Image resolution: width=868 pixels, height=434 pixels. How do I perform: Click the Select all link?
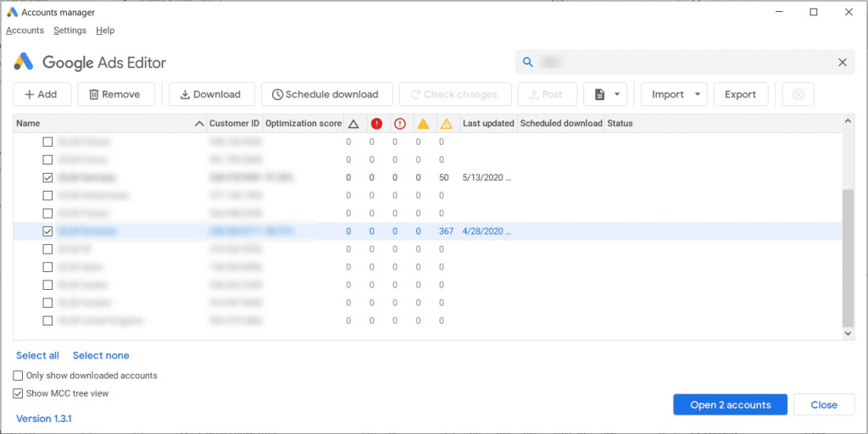[x=37, y=355]
